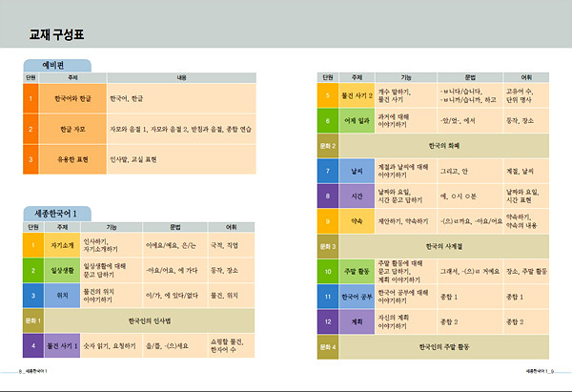Select the content cell starting "자모와 음절 1"
Viewport: 572px width, 392px height.
pos(182,129)
